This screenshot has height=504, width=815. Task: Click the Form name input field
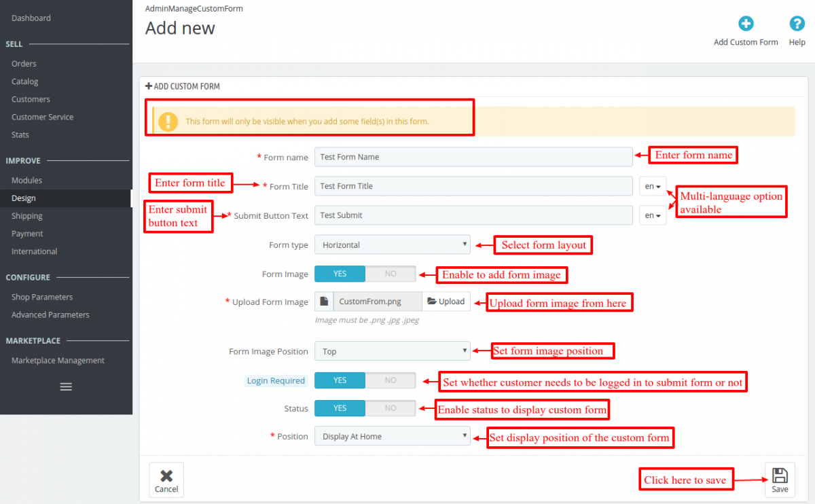tap(473, 157)
